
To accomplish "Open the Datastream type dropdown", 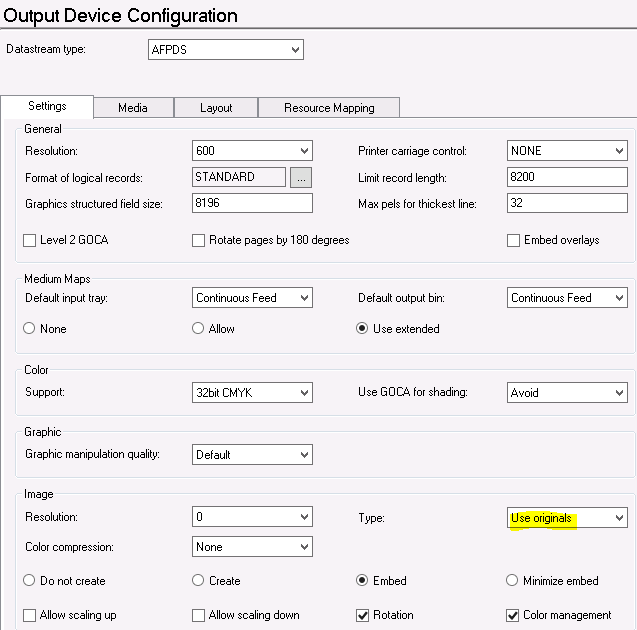I will [225, 50].
